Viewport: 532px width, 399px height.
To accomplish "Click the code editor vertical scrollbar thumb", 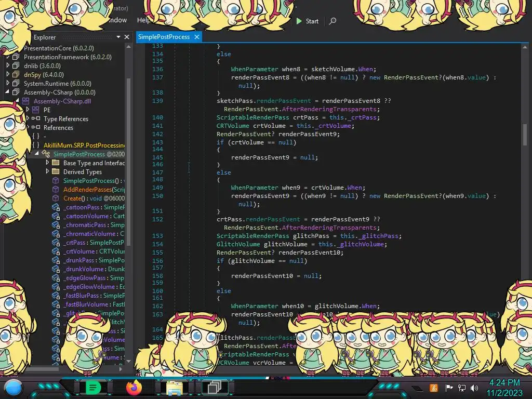I will pos(525,134).
